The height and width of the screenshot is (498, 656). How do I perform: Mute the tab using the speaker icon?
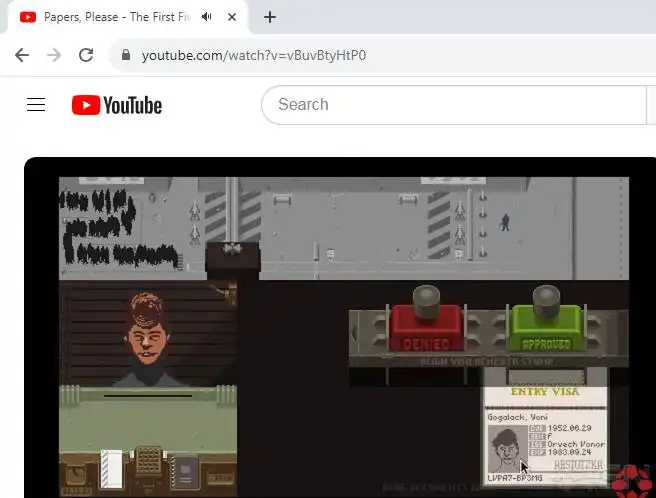[x=207, y=17]
